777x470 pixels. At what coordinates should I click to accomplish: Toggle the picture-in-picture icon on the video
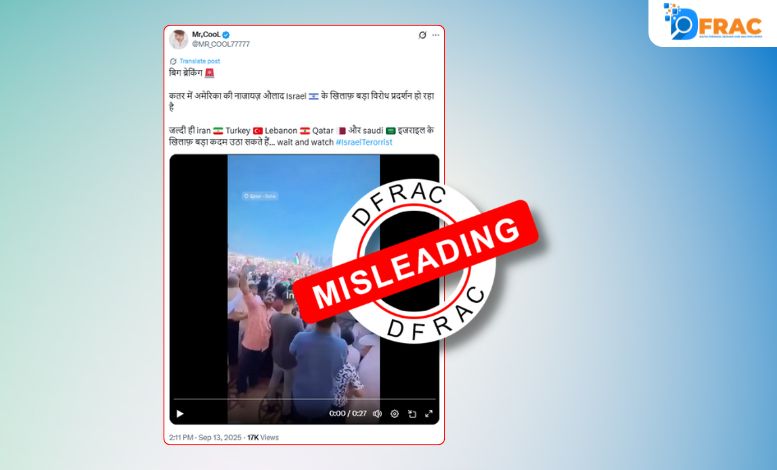click(412, 413)
